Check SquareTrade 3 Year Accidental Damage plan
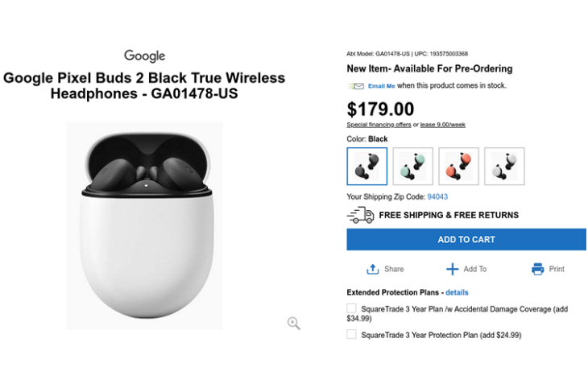The width and height of the screenshot is (588, 392). pos(351,308)
